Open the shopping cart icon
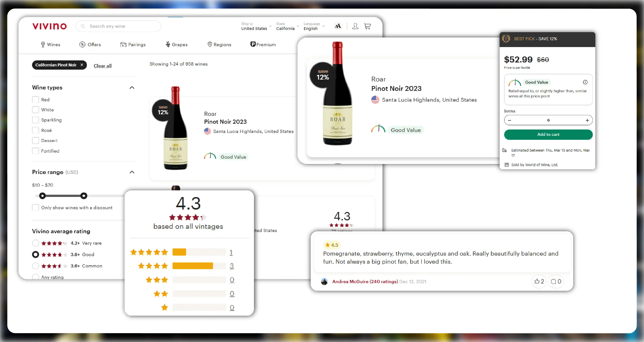 [x=367, y=26]
